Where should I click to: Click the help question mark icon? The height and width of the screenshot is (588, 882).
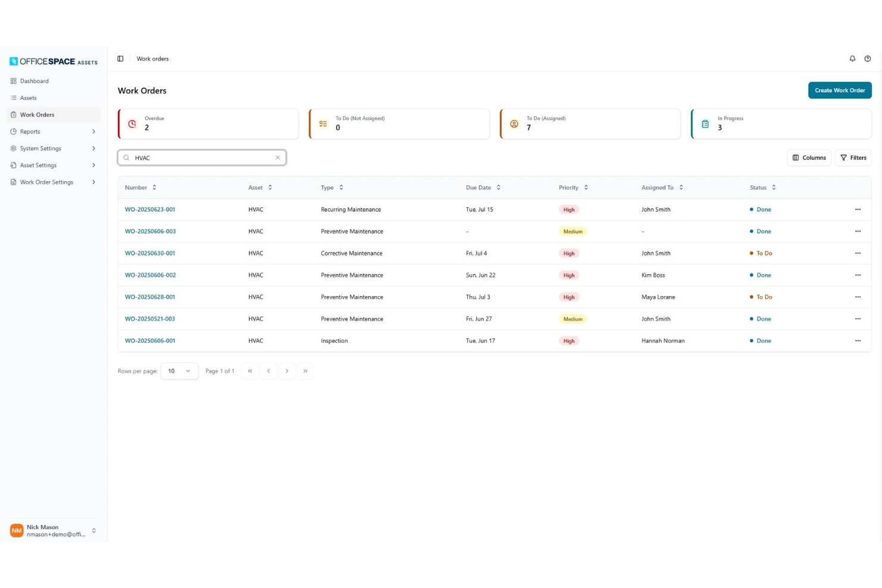click(868, 58)
